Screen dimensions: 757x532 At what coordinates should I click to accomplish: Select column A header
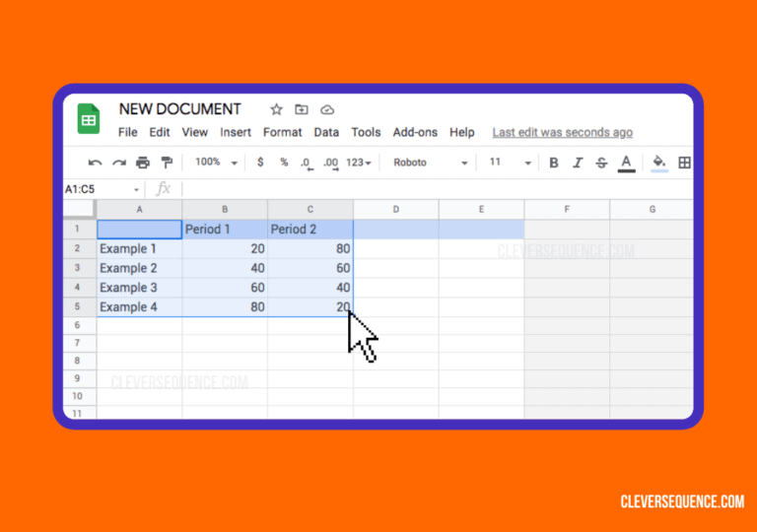click(139, 209)
